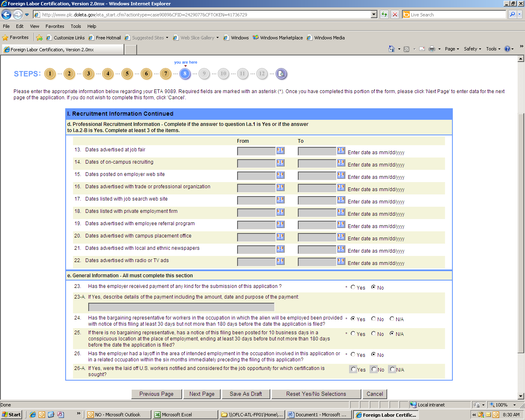Viewport: 525px width, 420px height.
Task: Open the Free Hotmail favorites link
Action: [105, 38]
